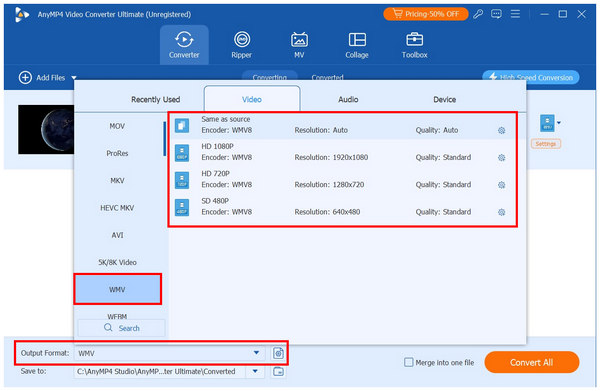
Task: Switch to the Device tab
Action: point(444,99)
